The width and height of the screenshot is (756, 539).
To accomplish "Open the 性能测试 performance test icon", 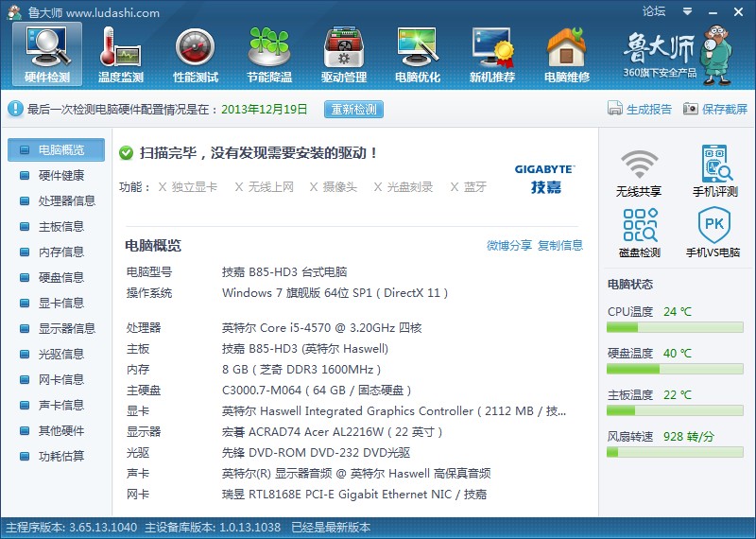I will (196, 53).
